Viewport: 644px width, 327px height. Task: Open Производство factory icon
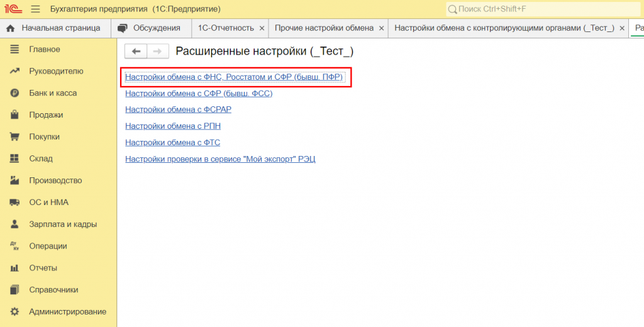14,180
